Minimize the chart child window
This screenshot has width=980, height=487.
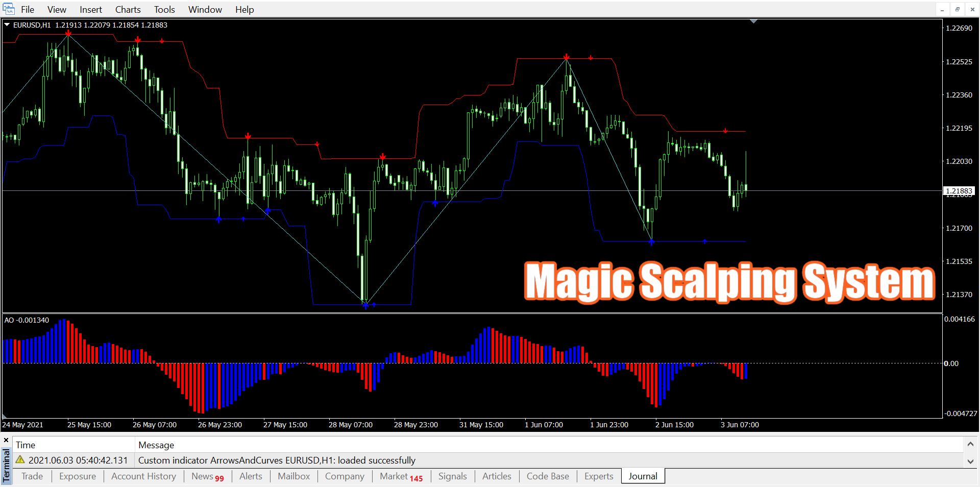coord(942,9)
